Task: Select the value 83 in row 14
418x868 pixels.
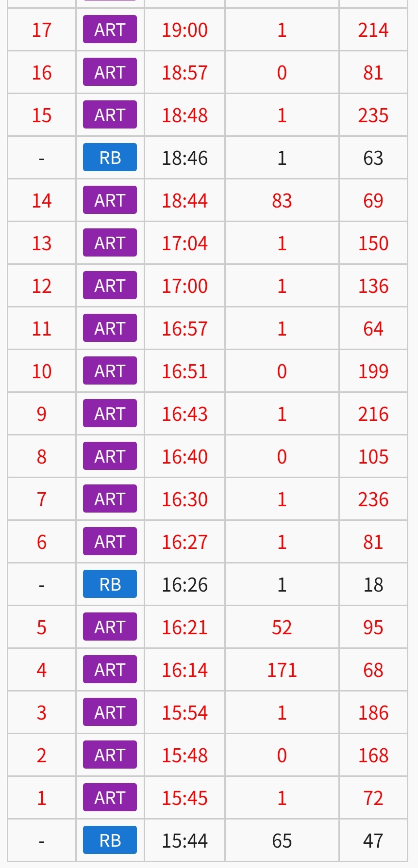Action: (x=282, y=200)
